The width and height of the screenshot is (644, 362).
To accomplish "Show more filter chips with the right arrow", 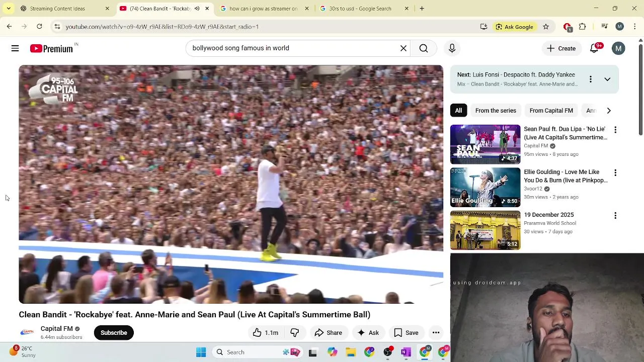I will (608, 111).
